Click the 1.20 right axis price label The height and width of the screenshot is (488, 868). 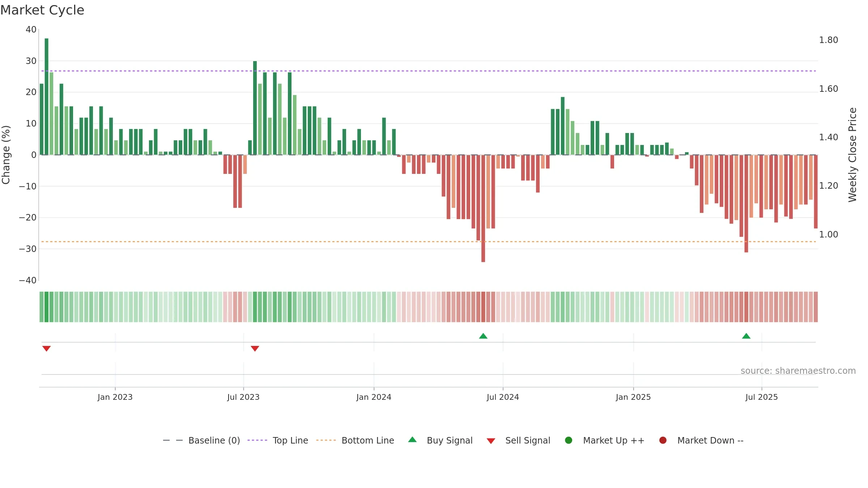(x=829, y=186)
